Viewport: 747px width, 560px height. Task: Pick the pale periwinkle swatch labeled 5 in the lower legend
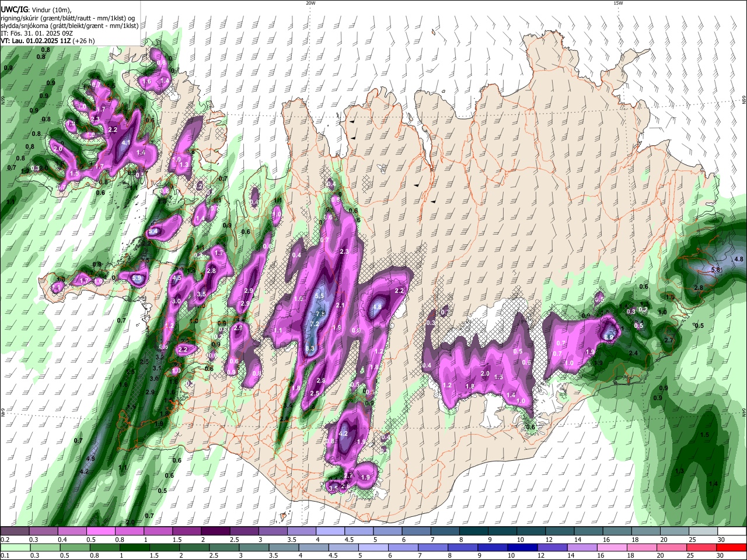373,548
